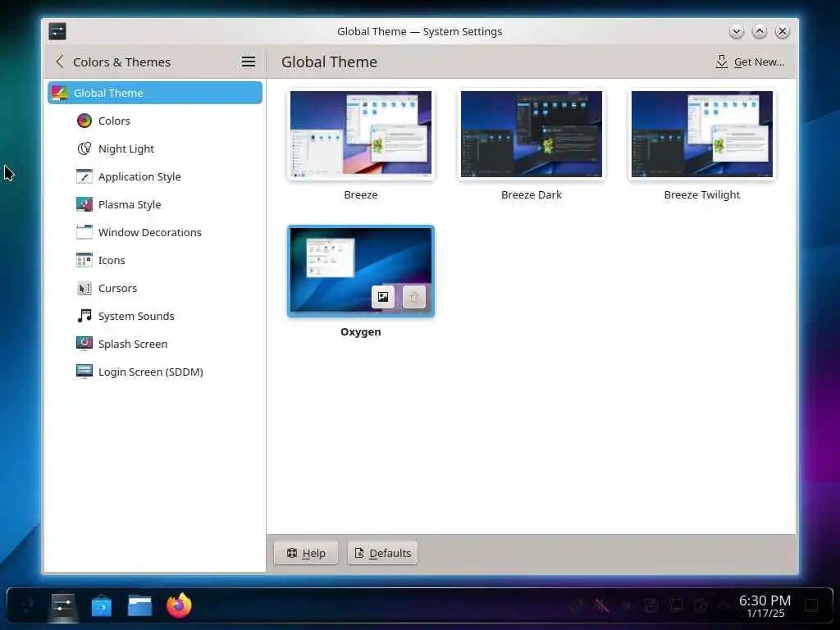840x630 pixels.
Task: Open Login Screen (SDDM) settings
Action: point(155,372)
